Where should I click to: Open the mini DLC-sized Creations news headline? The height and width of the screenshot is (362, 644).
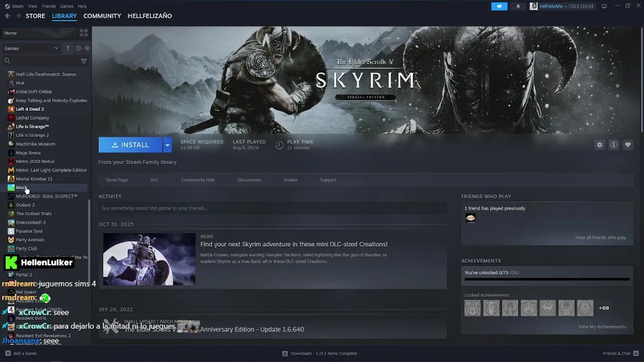294,244
